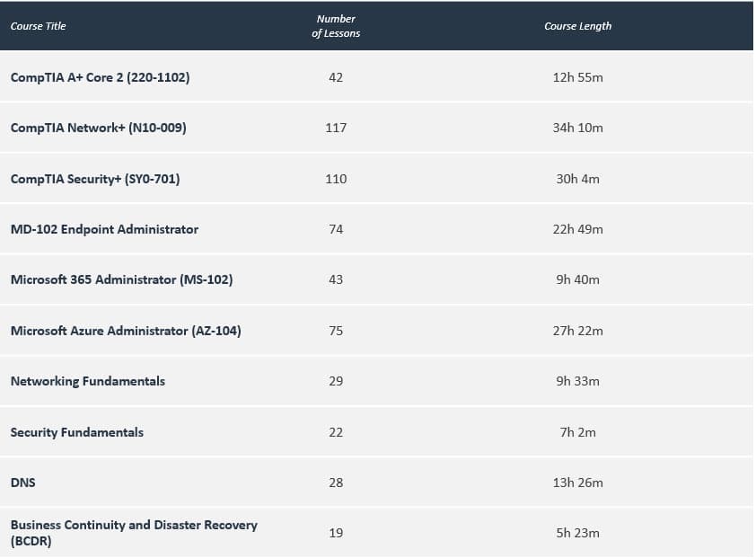This screenshot has height=558, width=756.
Task: Click lesson count 28 for DNS
Action: (336, 483)
